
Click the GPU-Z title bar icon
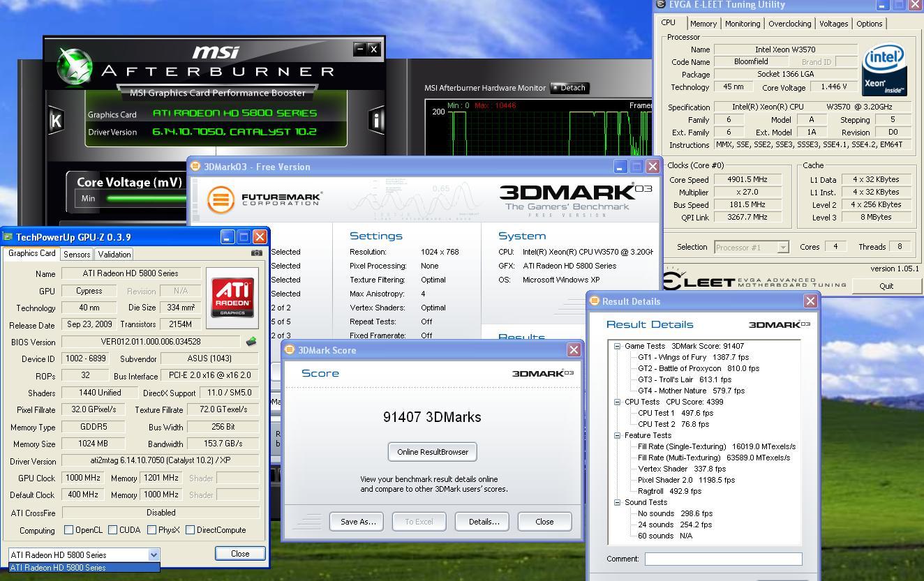click(x=8, y=237)
